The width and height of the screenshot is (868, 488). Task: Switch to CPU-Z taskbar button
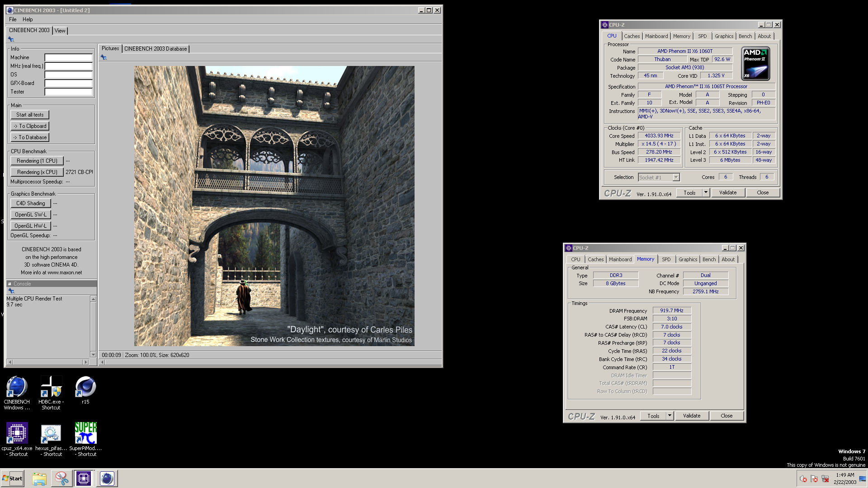[84, 479]
